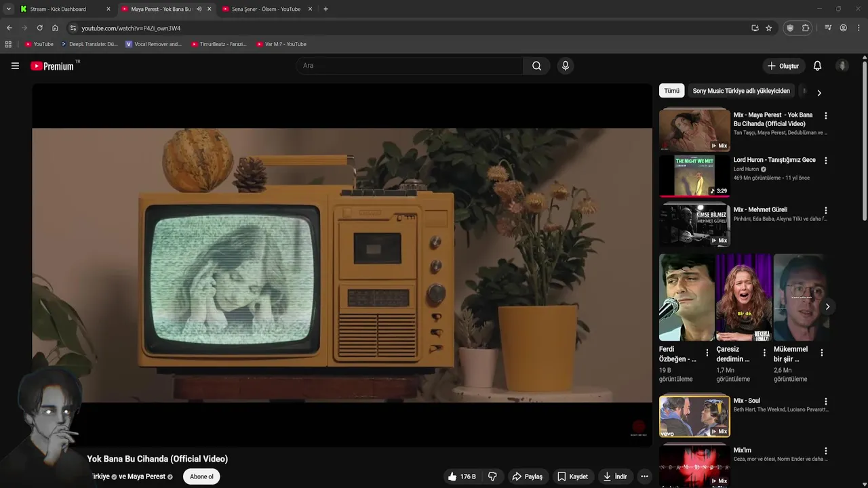This screenshot has height=488, width=868.
Task: Reload the current page
Action: 39,28
